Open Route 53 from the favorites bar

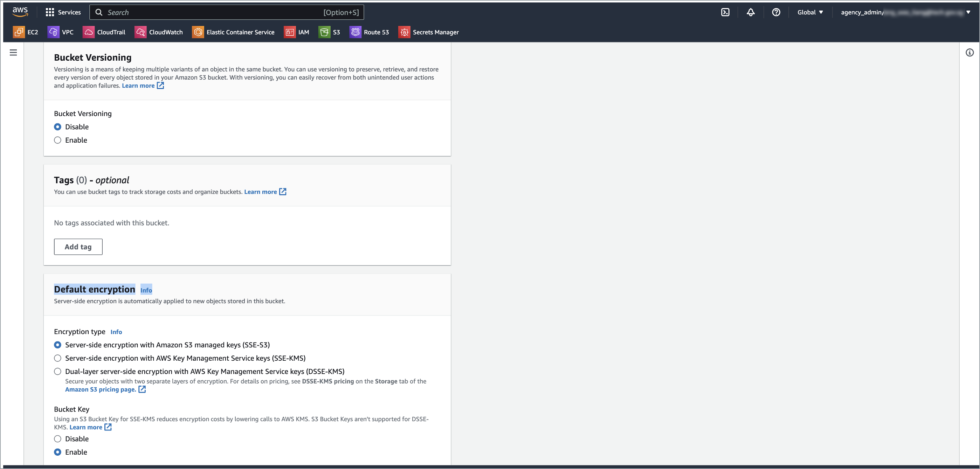tap(369, 32)
